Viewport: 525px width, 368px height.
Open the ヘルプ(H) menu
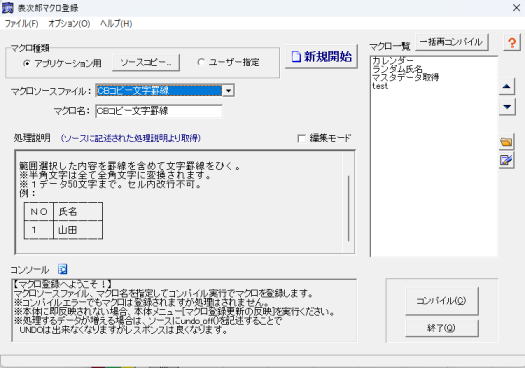click(116, 23)
